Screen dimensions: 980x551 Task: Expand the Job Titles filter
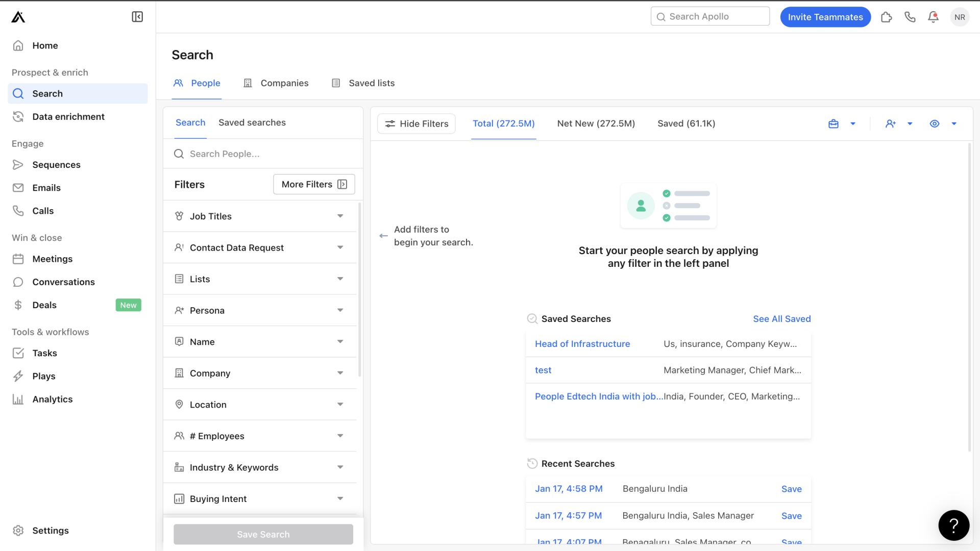pos(260,216)
